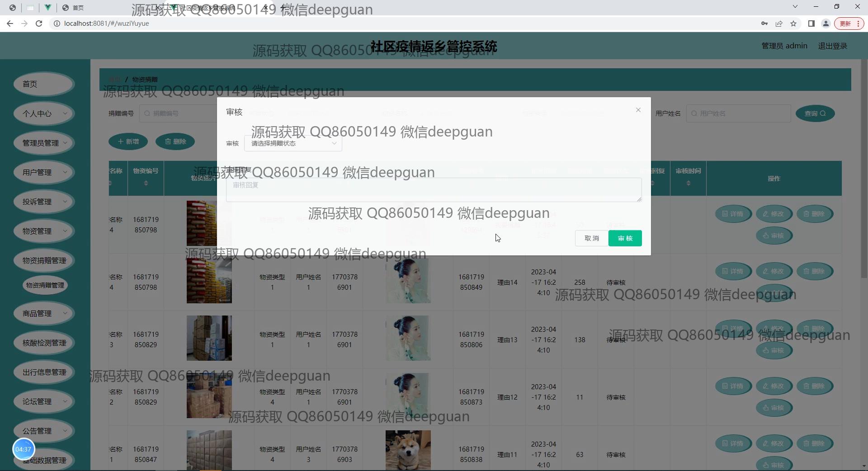Click 修改 for the 理由14 row
This screenshot has width=868, height=471.
coord(774,271)
